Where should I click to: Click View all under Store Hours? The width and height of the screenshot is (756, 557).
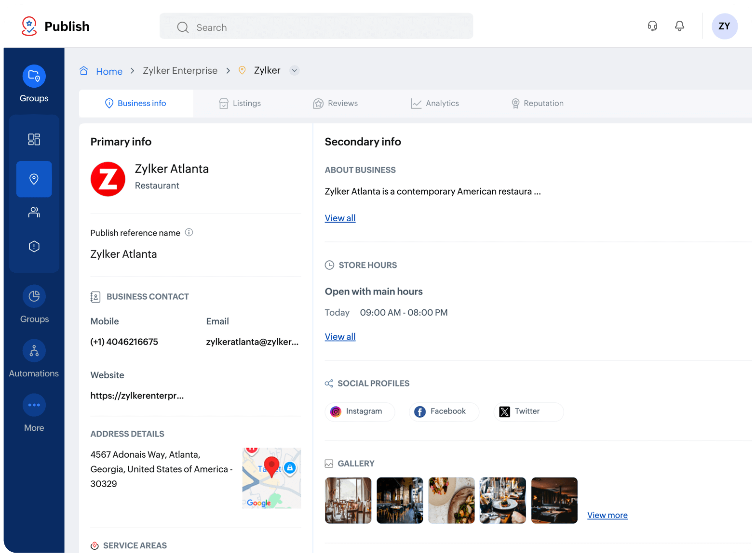pos(340,337)
